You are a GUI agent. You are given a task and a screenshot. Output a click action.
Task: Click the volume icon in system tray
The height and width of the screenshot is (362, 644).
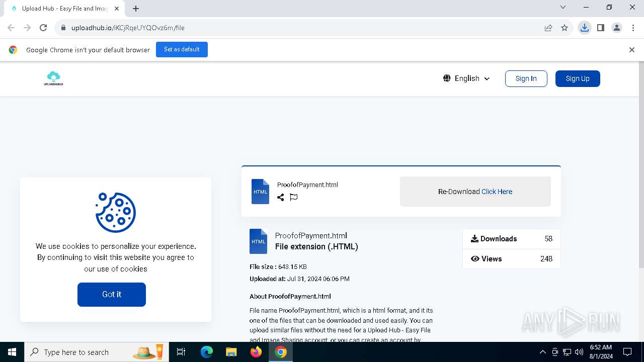tap(579, 352)
